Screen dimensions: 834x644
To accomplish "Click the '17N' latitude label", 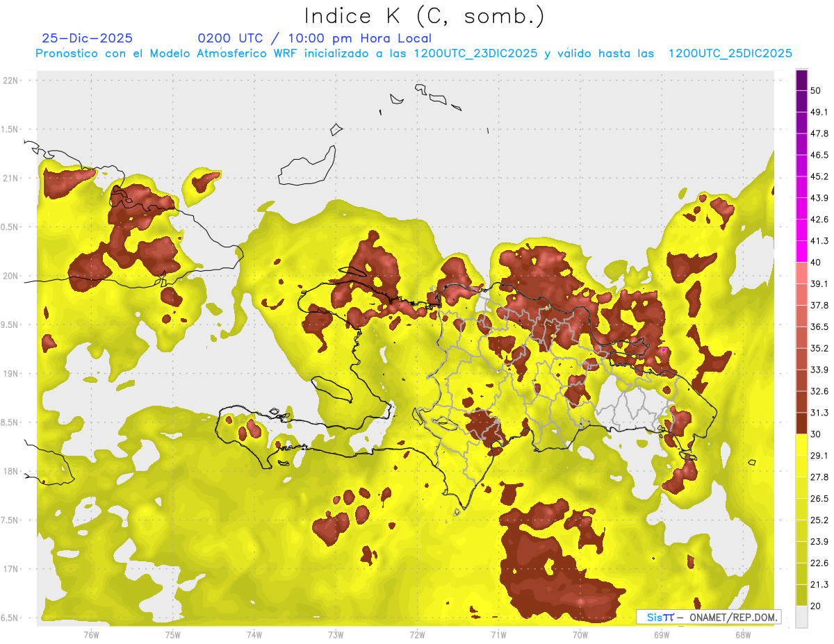I will (x=10, y=569).
